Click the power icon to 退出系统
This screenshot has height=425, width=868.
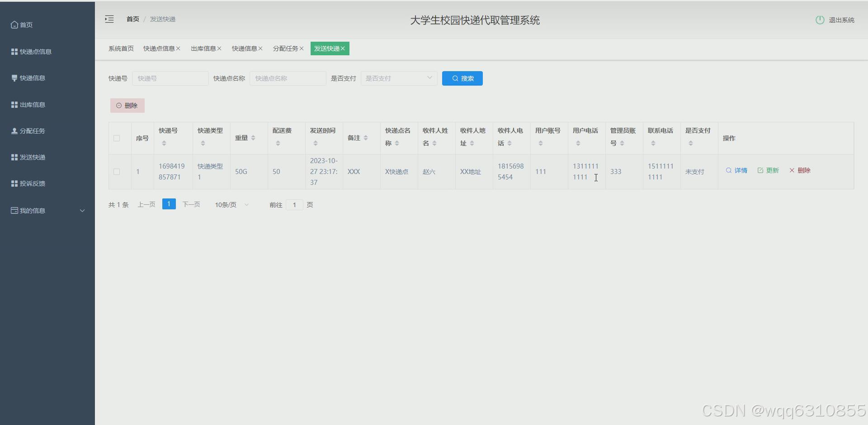click(x=820, y=19)
